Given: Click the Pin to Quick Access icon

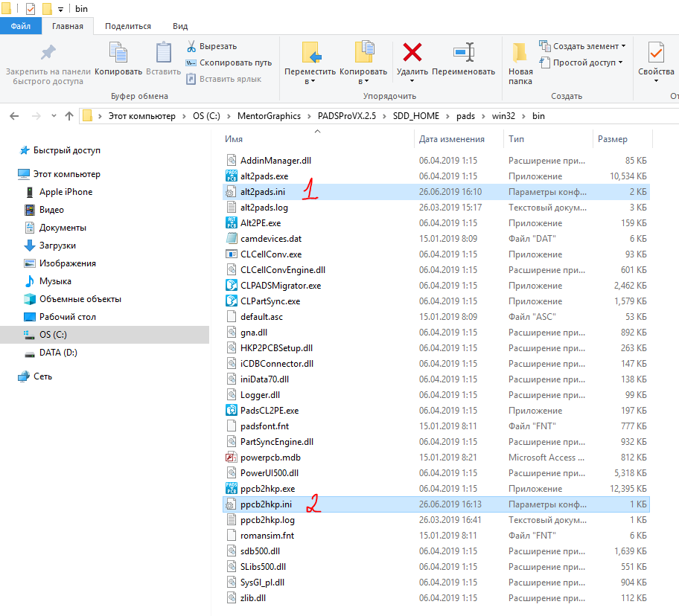Looking at the screenshot, I should (48, 53).
